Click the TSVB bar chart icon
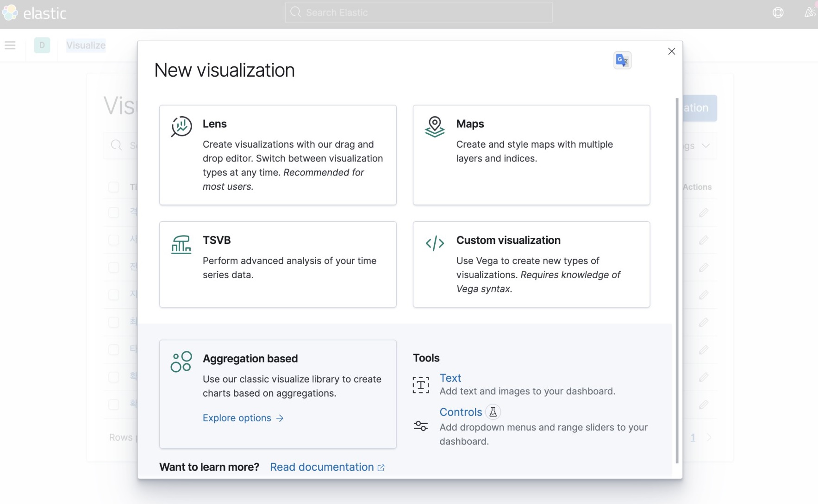The image size is (818, 504). point(181,244)
